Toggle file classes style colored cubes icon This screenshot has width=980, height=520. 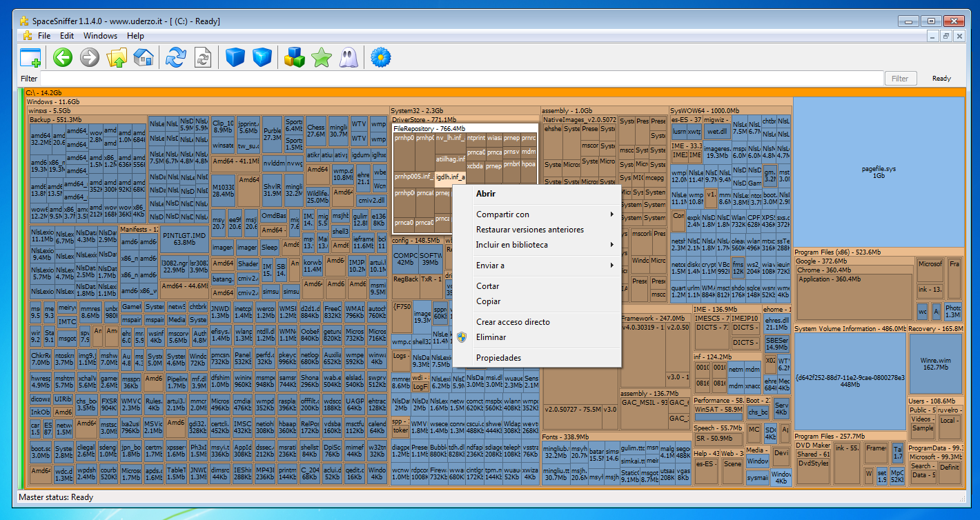click(295, 57)
